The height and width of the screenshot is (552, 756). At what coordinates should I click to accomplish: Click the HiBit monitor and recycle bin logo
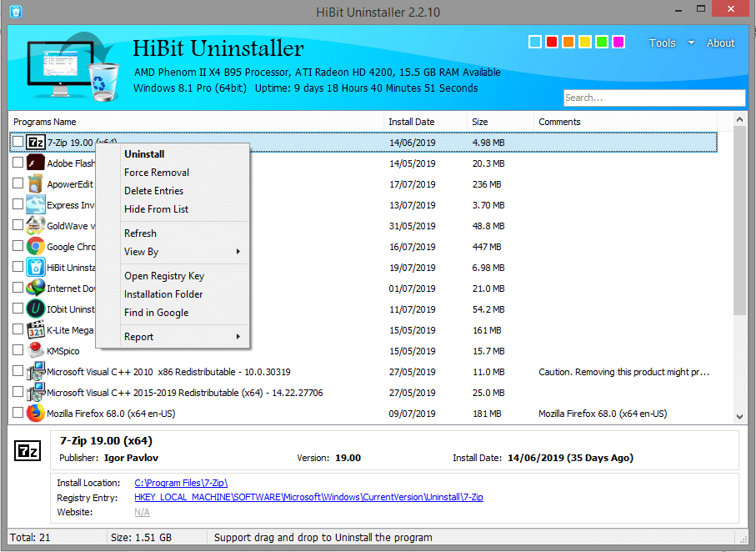point(73,68)
